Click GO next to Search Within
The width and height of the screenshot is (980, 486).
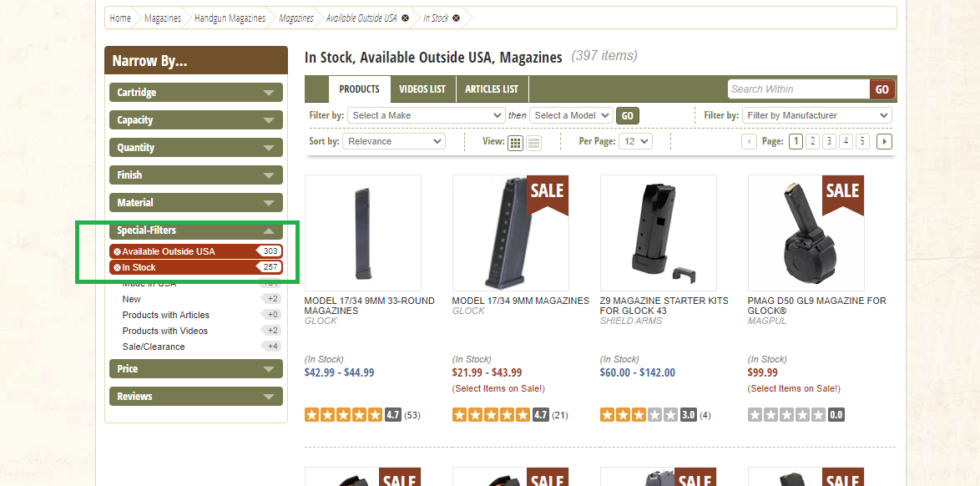pyautogui.click(x=881, y=89)
